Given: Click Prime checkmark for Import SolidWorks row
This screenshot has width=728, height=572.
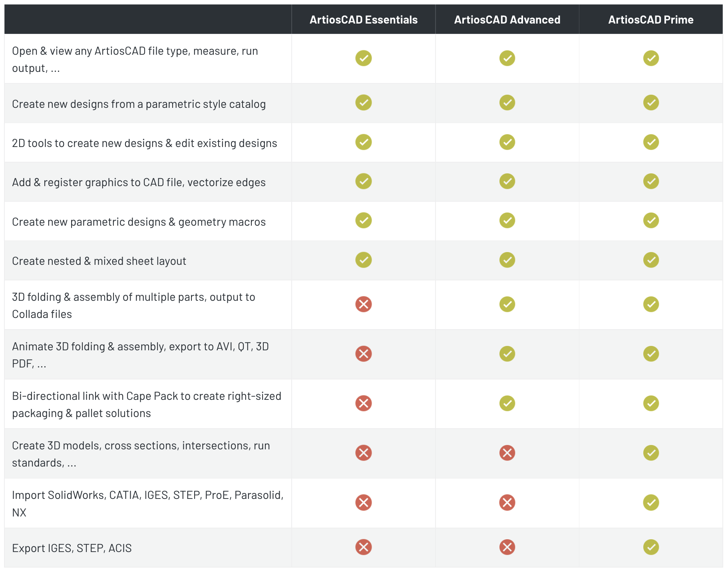Looking at the screenshot, I should pyautogui.click(x=651, y=502).
